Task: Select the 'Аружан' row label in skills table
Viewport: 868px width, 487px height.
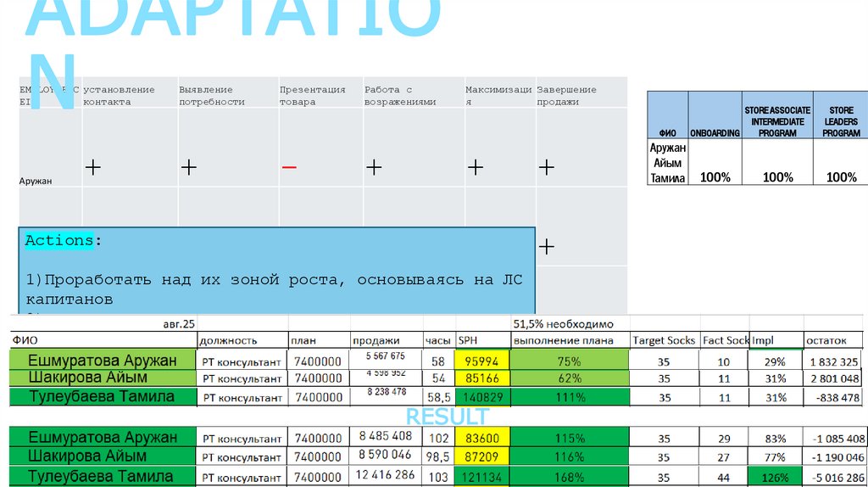Action: [36, 182]
